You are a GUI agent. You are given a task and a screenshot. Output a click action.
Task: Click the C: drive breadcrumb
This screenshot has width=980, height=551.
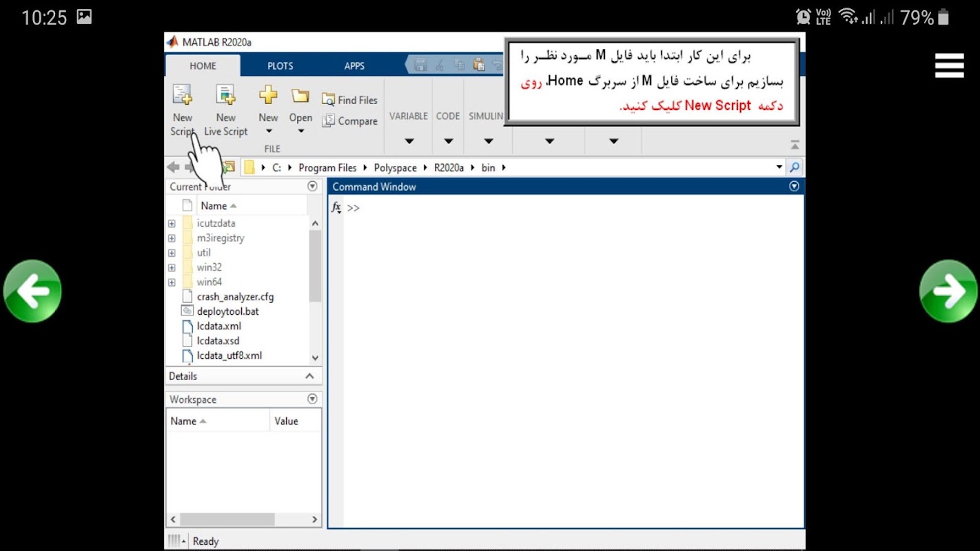[x=276, y=167]
